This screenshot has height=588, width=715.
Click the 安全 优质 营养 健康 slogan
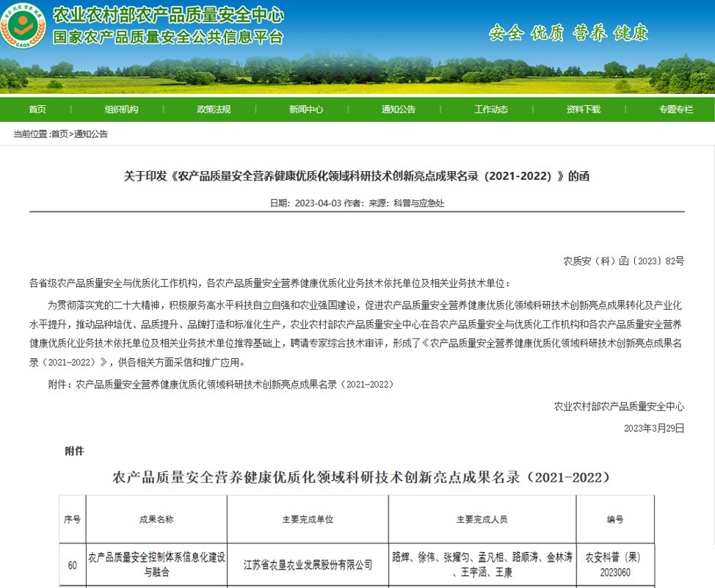[x=569, y=33]
